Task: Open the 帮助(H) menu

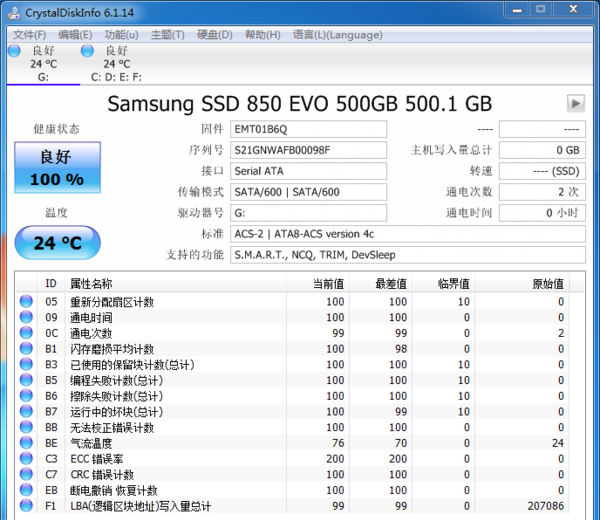Action: (262, 35)
